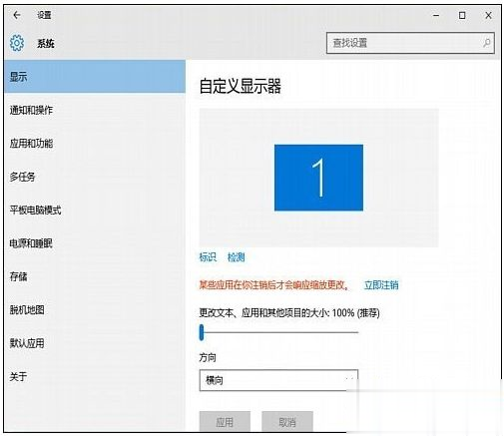Click the 检测 link
Screen dimensions: 504x436
click(x=237, y=257)
